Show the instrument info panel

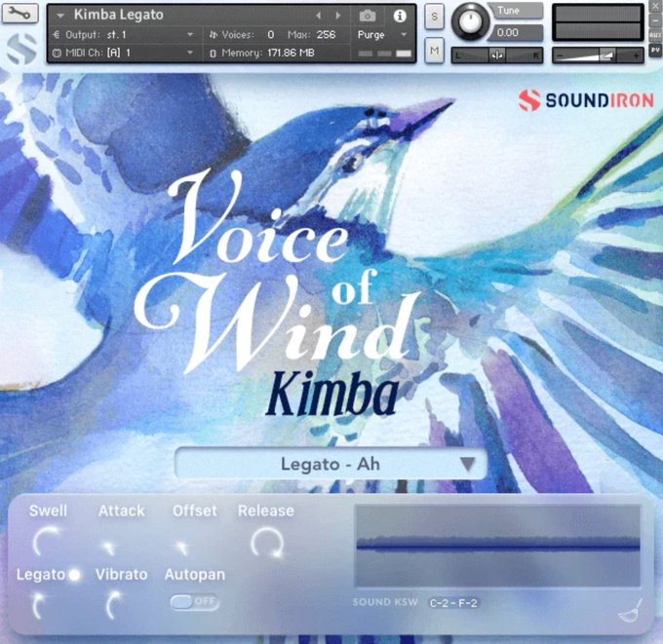pos(400,16)
